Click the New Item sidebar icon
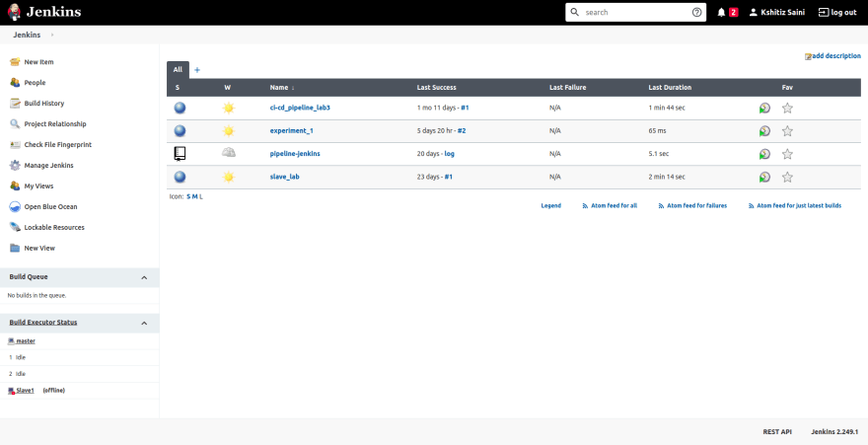 pyautogui.click(x=16, y=62)
